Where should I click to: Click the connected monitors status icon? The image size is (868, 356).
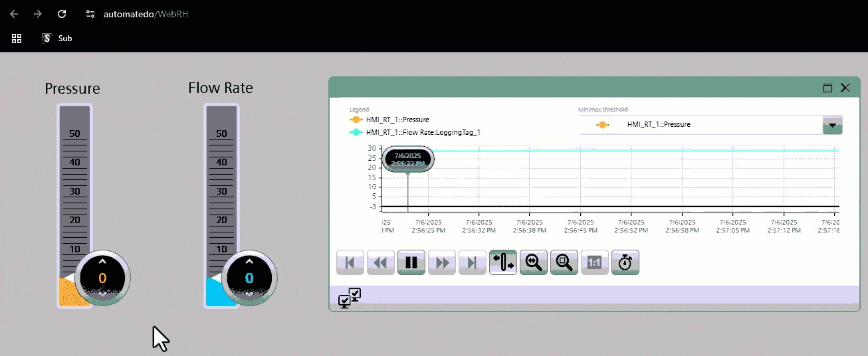(350, 298)
